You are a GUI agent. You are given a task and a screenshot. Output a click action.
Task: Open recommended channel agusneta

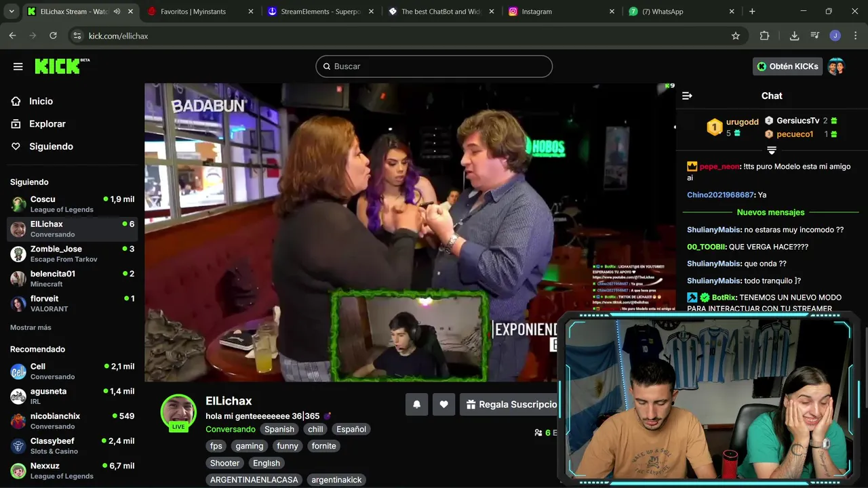(x=72, y=396)
